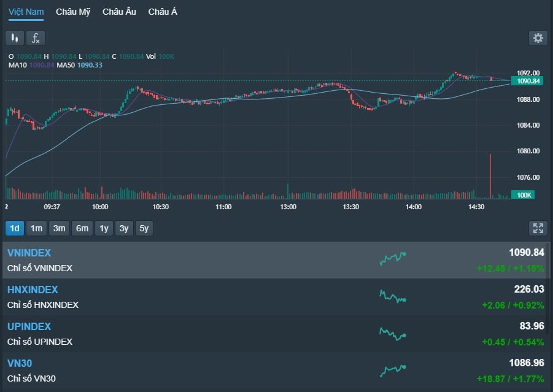Screen dimensions: 553x392
Task: Click the VNINDEX sparkline thumbnail
Action: [393, 258]
